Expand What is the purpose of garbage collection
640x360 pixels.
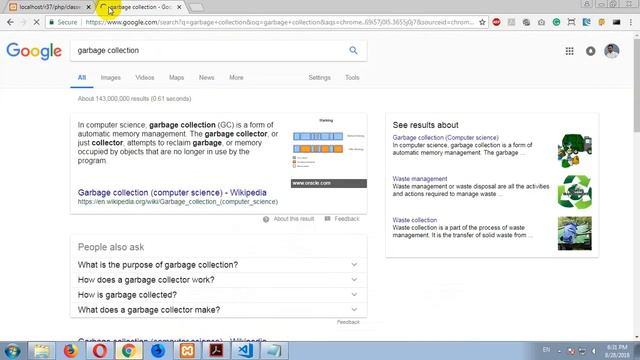click(x=218, y=265)
